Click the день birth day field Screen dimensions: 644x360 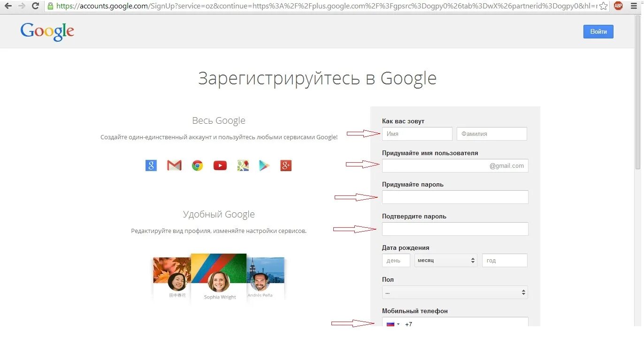tap(396, 260)
